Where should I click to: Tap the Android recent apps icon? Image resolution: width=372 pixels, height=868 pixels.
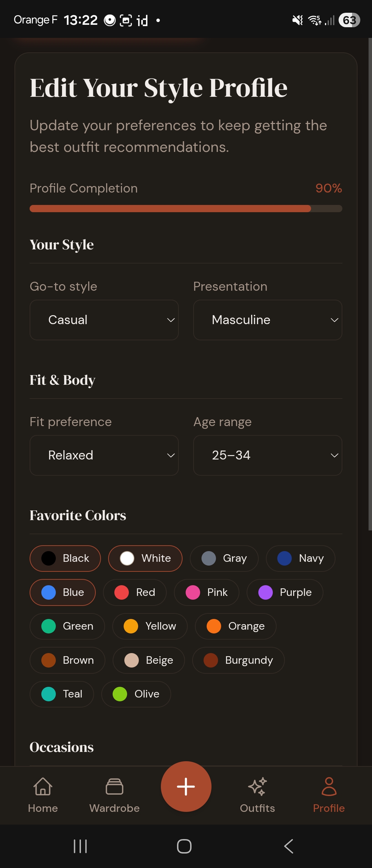(80, 846)
